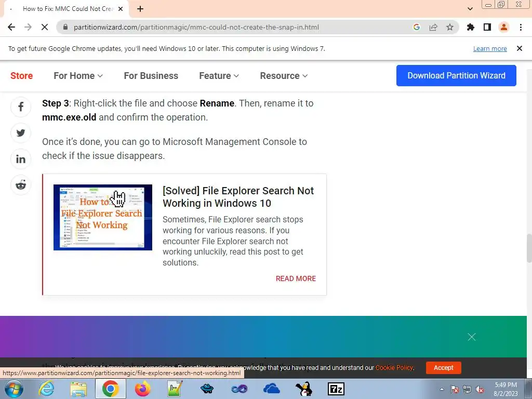The width and height of the screenshot is (532, 399).
Task: Expand the Resource dropdown menu
Action: point(284,76)
